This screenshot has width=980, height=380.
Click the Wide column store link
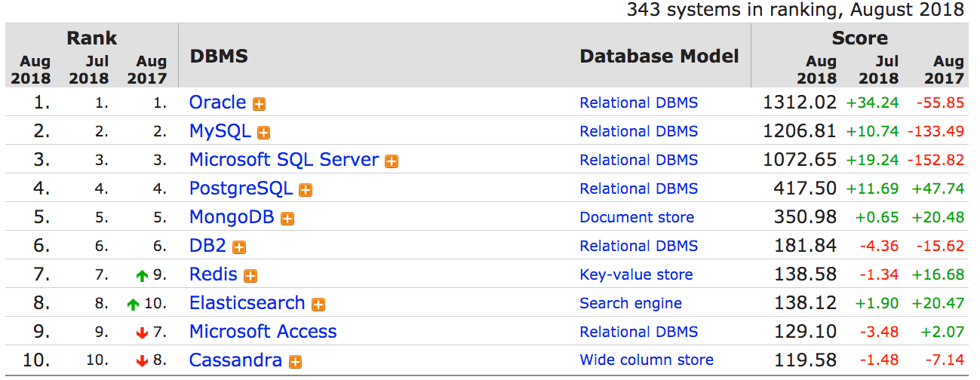click(647, 360)
